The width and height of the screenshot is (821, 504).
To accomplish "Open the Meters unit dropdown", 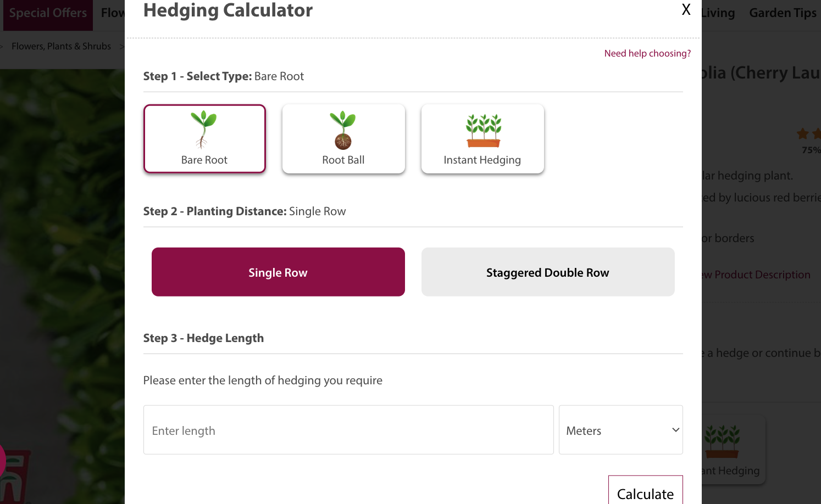I will click(620, 430).
